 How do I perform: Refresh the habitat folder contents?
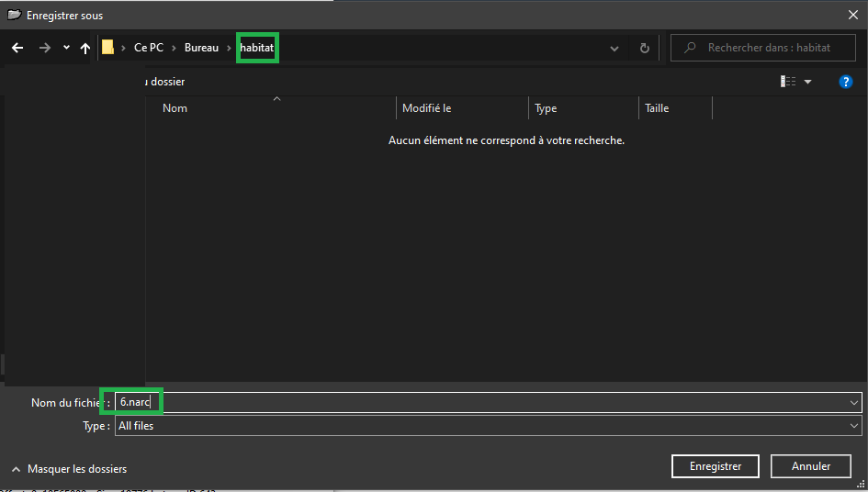click(644, 48)
